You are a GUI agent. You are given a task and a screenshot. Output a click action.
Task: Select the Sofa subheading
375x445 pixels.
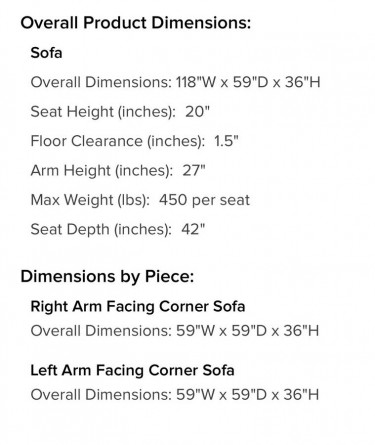click(46, 53)
